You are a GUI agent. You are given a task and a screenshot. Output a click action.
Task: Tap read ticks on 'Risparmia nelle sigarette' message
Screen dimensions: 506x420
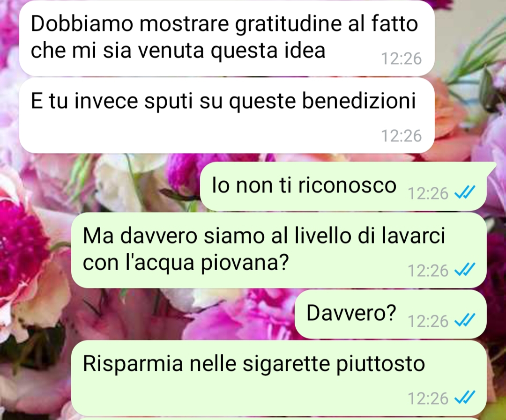click(x=465, y=398)
